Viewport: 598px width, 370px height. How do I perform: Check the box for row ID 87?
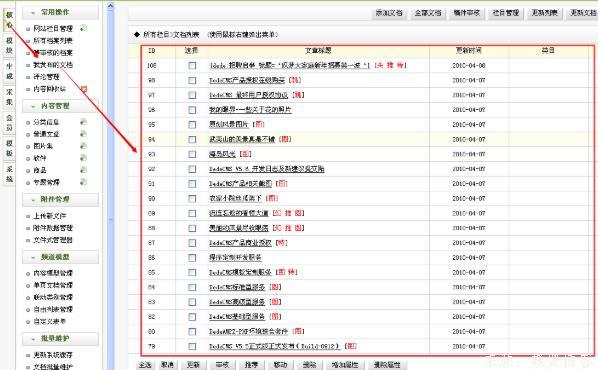point(192,243)
